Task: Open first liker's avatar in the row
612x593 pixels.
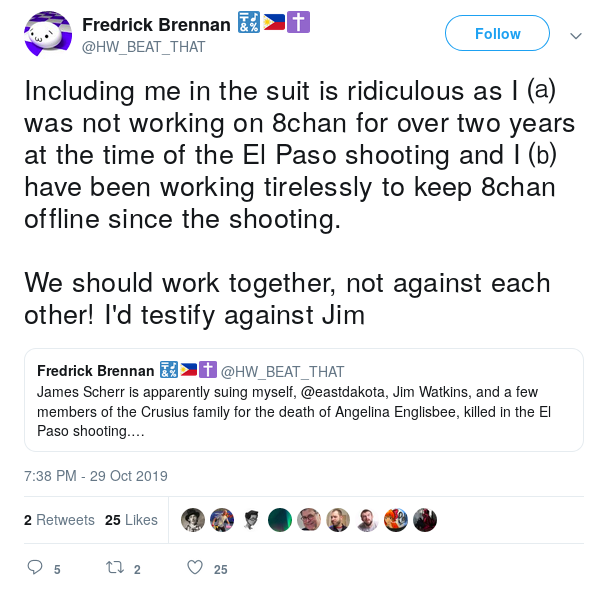Action: (193, 520)
